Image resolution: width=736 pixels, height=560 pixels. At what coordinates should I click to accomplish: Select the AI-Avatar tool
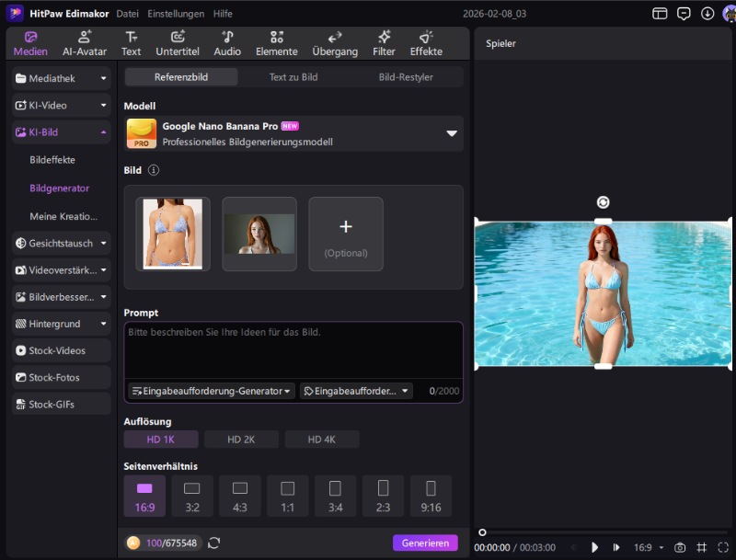[84, 42]
